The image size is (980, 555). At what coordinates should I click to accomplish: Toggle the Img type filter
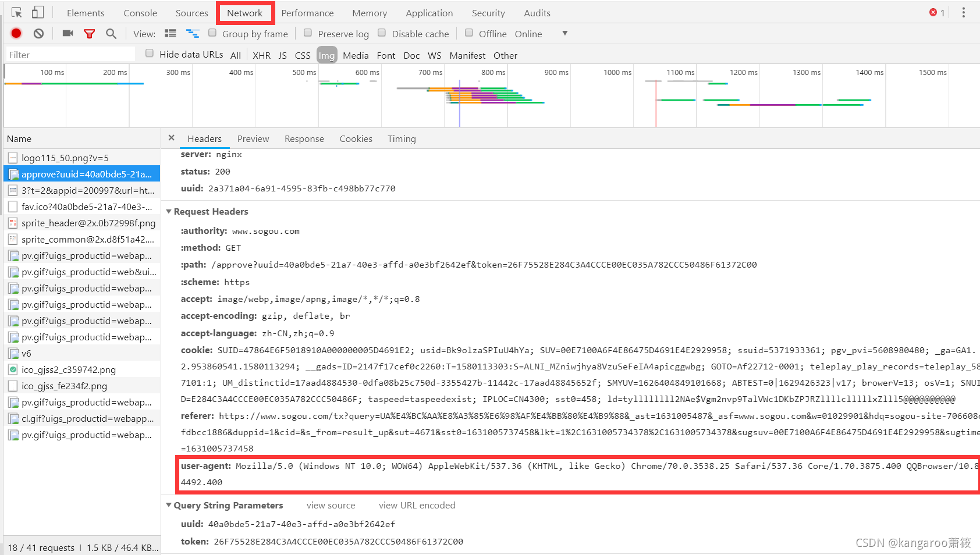[326, 55]
